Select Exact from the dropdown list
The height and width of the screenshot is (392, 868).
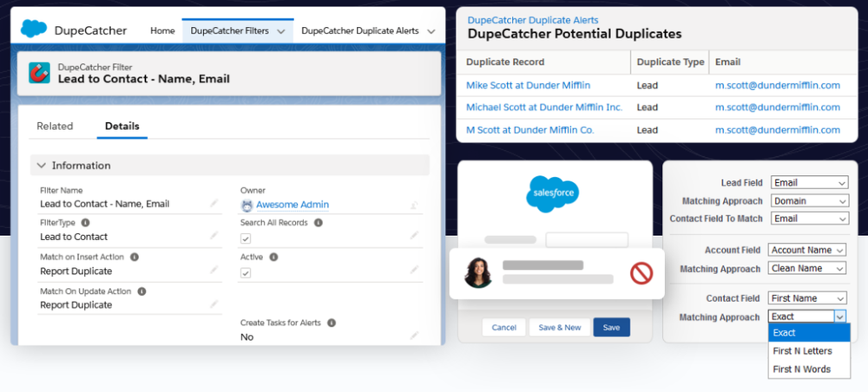pos(809,332)
